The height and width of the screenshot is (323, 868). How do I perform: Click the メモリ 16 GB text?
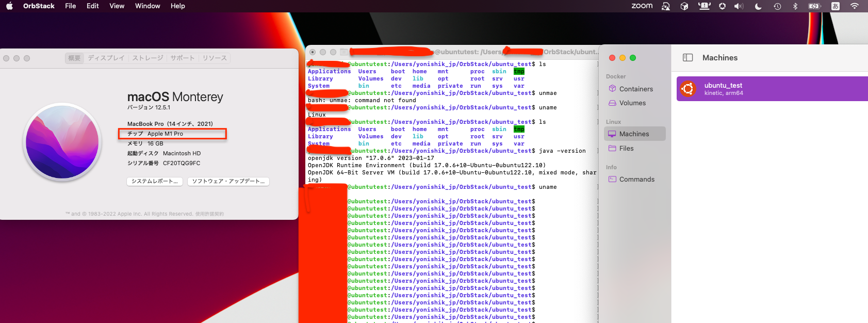tap(145, 143)
